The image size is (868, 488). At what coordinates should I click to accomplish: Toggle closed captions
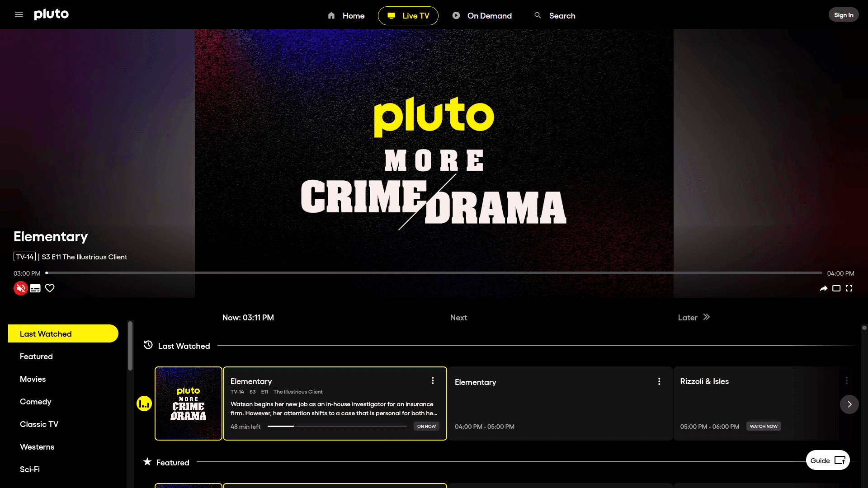click(35, 288)
